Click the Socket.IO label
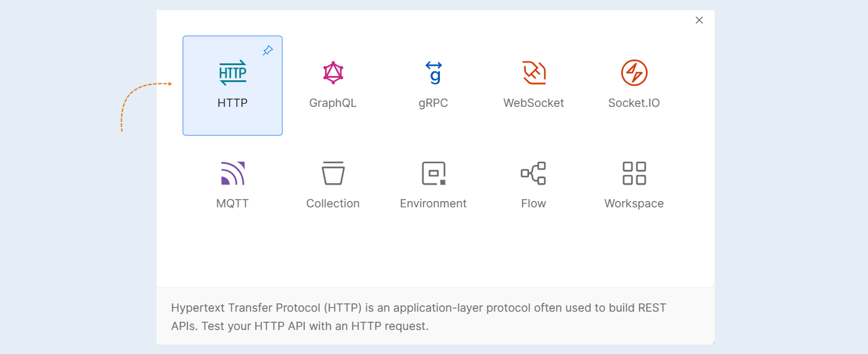Screen dimensions: 868x354 634,103
